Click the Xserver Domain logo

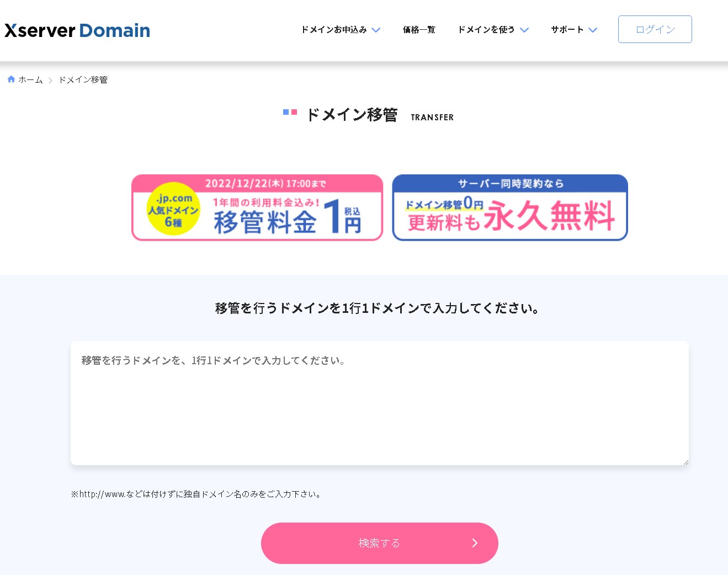click(77, 30)
